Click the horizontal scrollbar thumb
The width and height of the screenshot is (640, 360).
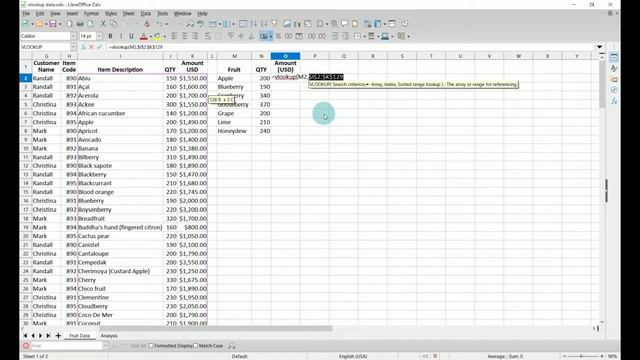216,328
